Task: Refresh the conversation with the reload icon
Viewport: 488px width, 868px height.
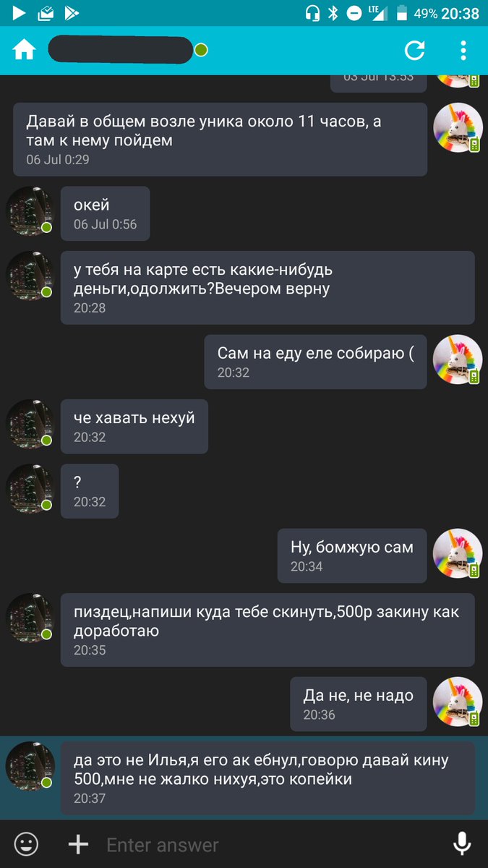Action: (x=414, y=50)
